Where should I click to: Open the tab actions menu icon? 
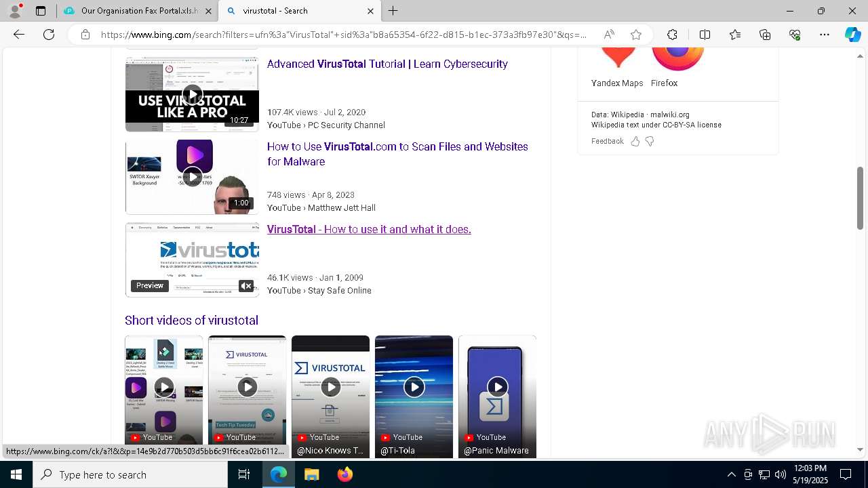(41, 11)
